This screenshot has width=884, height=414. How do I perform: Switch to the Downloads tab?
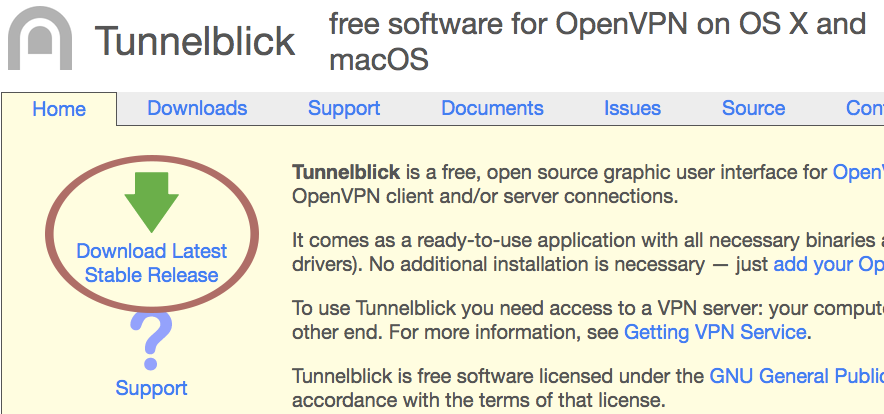[197, 108]
